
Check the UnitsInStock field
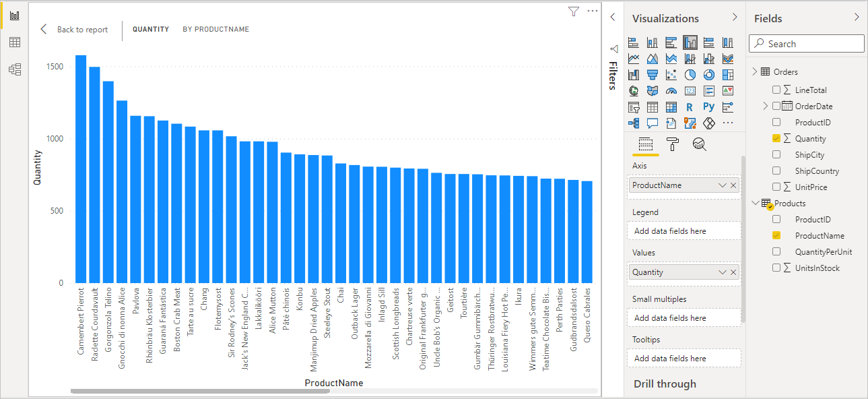pos(776,267)
